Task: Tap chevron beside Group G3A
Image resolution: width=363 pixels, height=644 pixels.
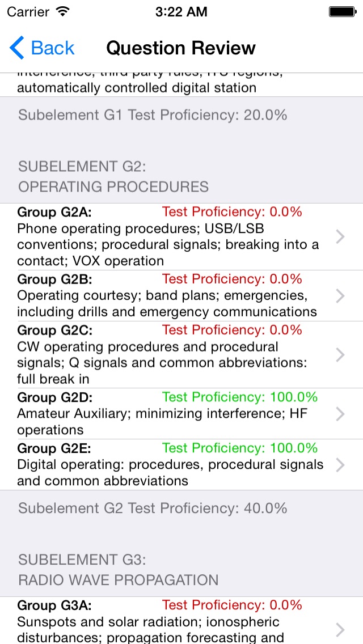Action: [340, 629]
